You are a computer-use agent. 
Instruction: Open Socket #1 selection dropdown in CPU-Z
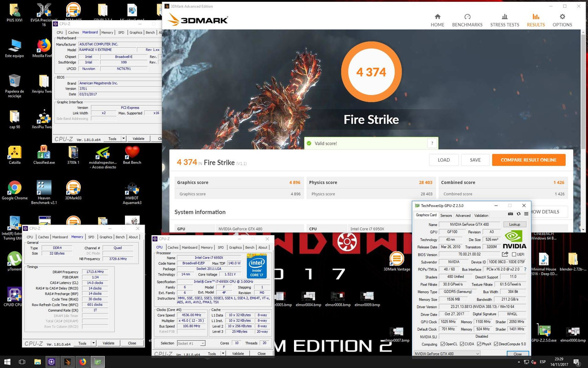pyautogui.click(x=191, y=343)
